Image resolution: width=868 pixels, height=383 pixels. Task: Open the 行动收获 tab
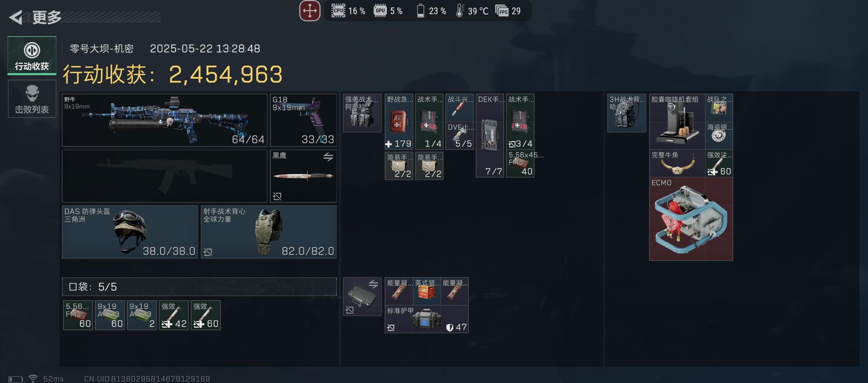click(x=32, y=55)
